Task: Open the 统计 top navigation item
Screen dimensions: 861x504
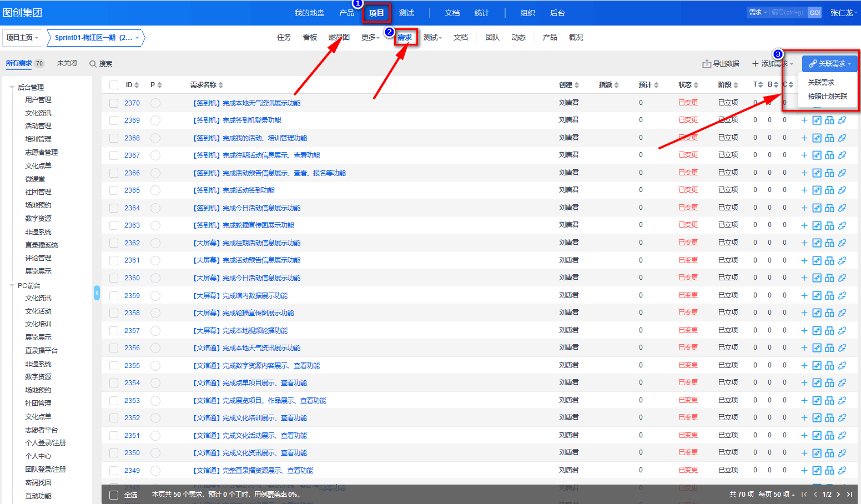Action: point(482,13)
